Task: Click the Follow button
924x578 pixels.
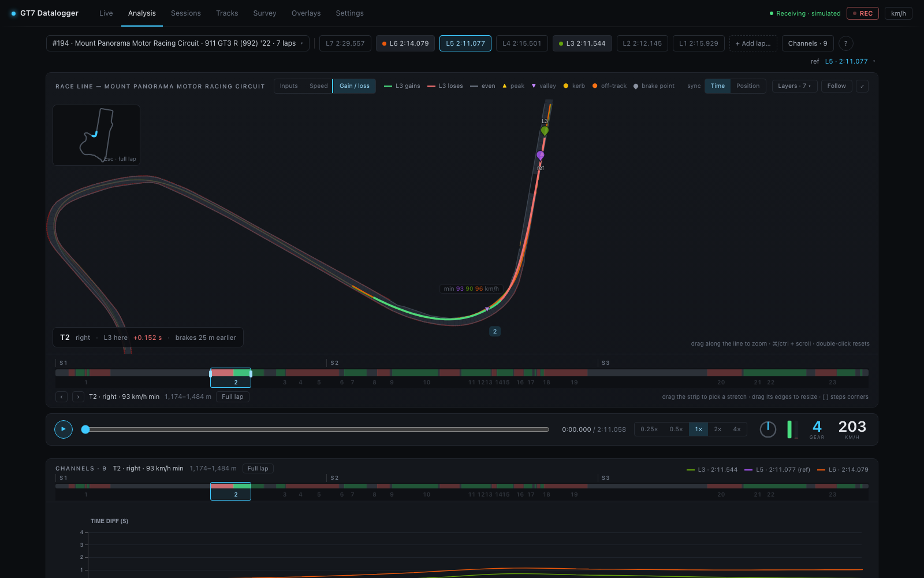Action: 836,86
